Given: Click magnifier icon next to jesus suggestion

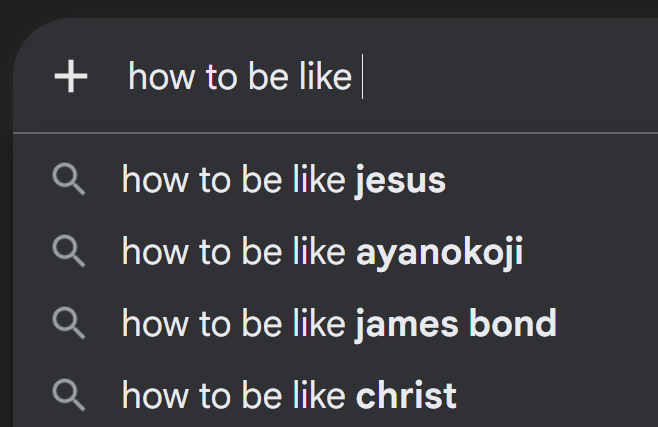Looking at the screenshot, I should [x=69, y=180].
